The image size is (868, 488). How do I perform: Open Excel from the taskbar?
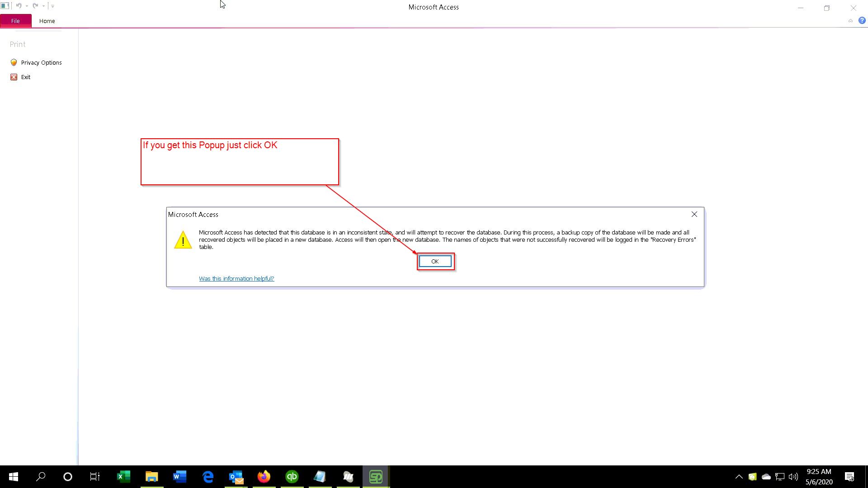pyautogui.click(x=123, y=477)
